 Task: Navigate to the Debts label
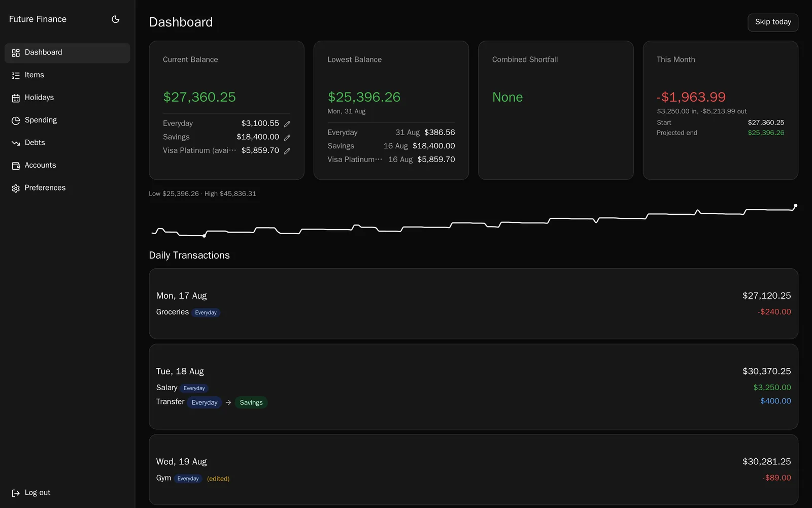[x=35, y=143]
